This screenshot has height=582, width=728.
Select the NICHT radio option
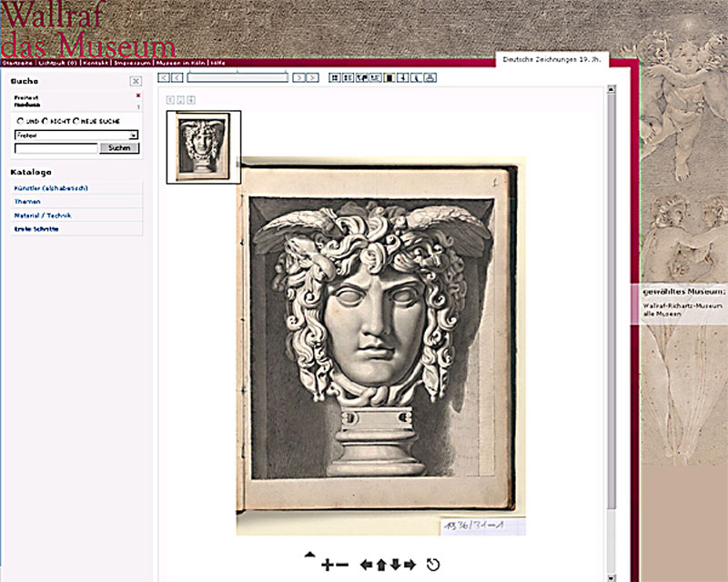pos(45,121)
